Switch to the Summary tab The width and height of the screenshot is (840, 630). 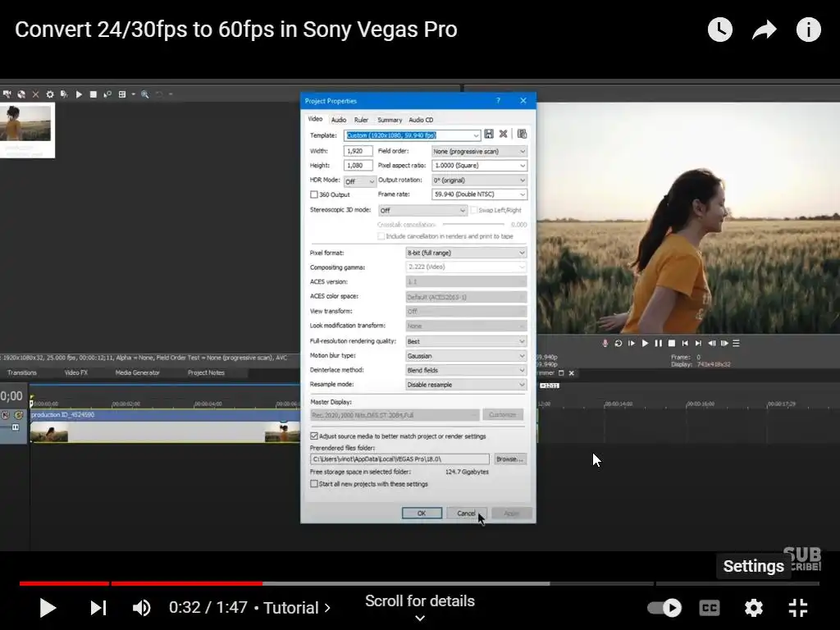(x=390, y=120)
